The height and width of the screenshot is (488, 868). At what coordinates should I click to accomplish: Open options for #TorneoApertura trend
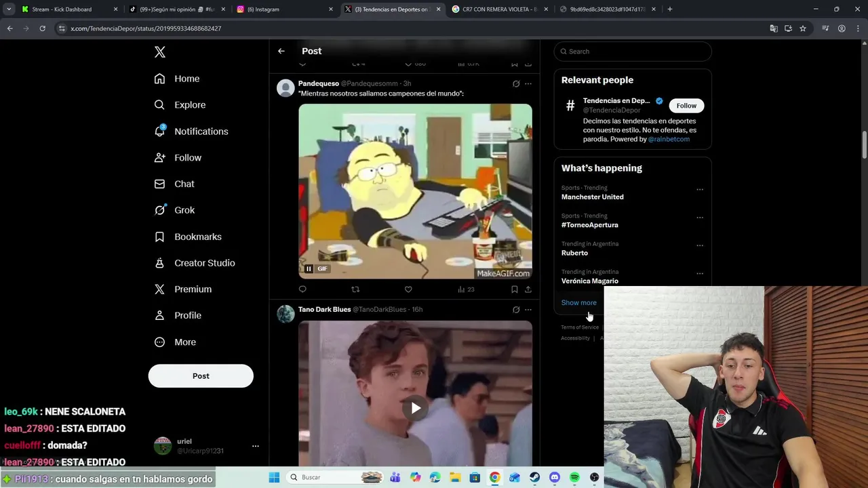click(700, 218)
